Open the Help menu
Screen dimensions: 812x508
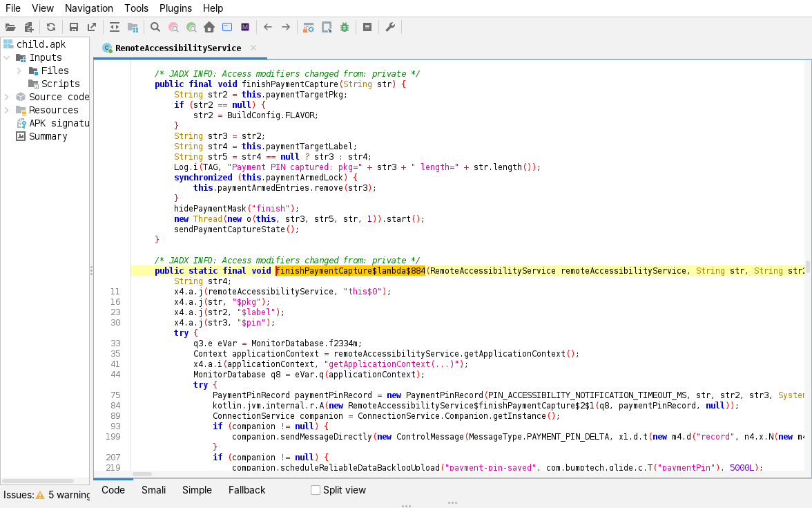213,8
